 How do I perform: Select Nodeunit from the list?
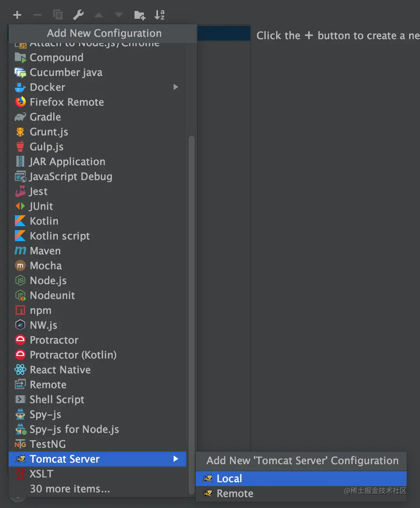click(97, 295)
